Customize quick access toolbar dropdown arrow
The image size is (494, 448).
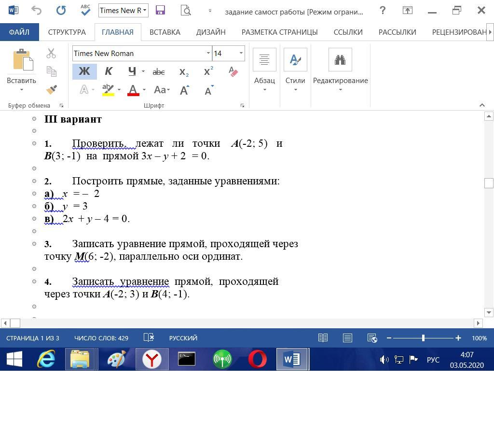pos(210,11)
